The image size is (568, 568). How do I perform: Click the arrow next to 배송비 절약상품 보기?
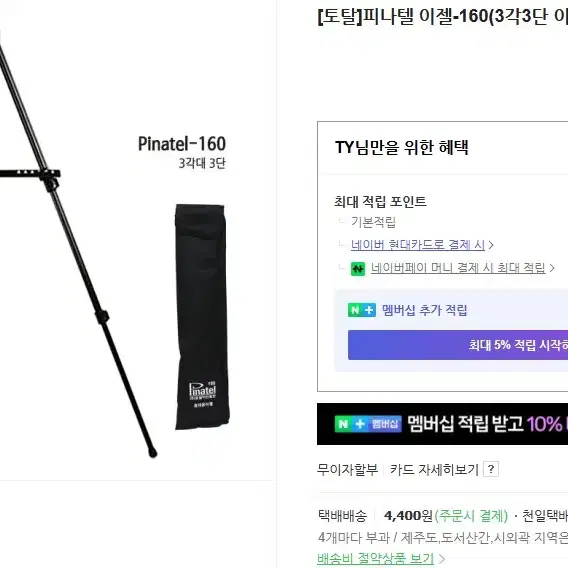pos(442,558)
